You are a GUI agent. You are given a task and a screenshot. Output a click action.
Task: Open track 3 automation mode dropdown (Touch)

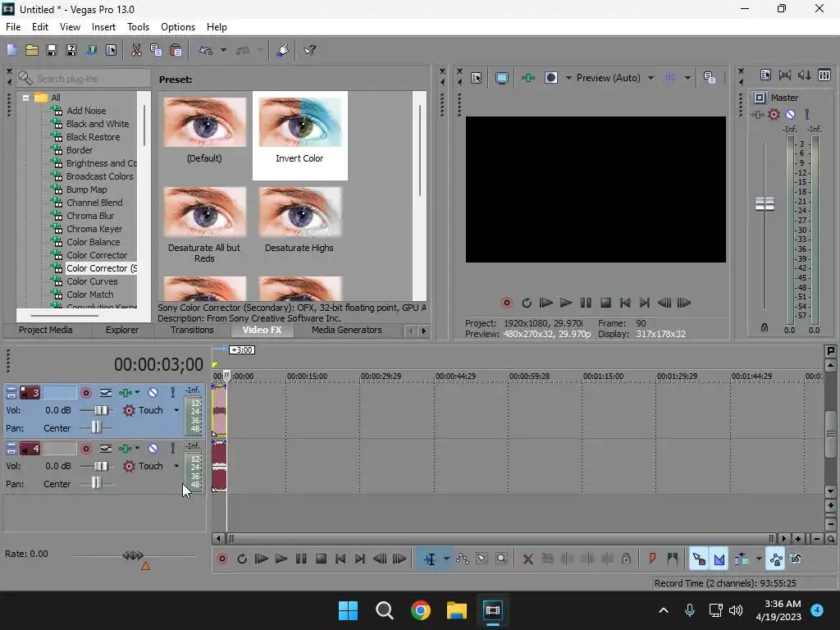click(x=176, y=410)
